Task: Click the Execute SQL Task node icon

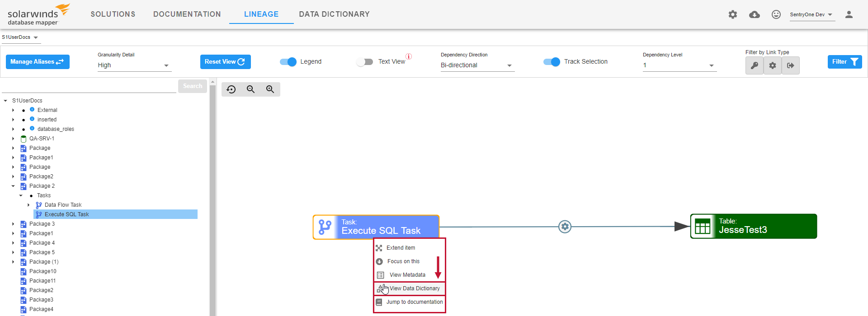Action: tap(325, 227)
